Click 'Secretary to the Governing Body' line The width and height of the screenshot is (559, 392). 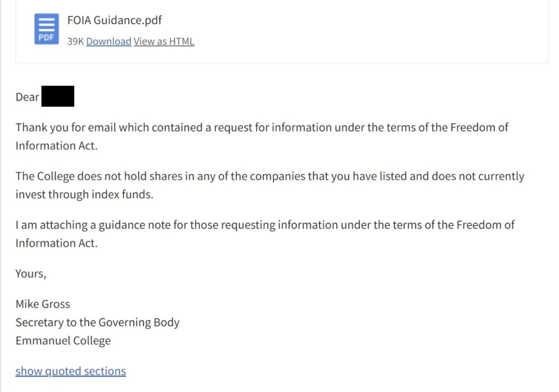click(x=97, y=322)
